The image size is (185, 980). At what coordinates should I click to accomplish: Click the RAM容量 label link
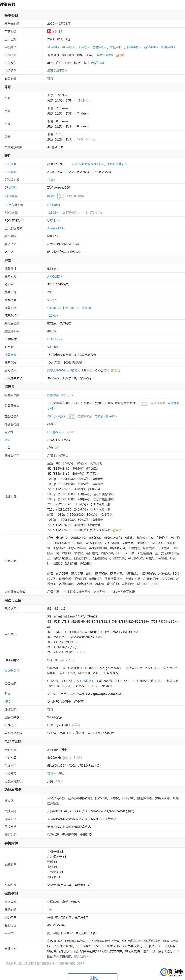[x=11, y=196]
